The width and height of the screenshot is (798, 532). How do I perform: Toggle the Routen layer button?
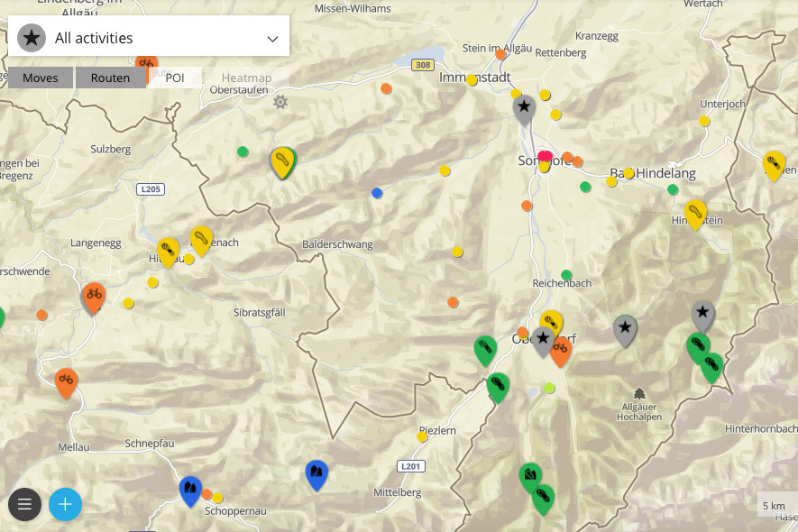point(110,78)
